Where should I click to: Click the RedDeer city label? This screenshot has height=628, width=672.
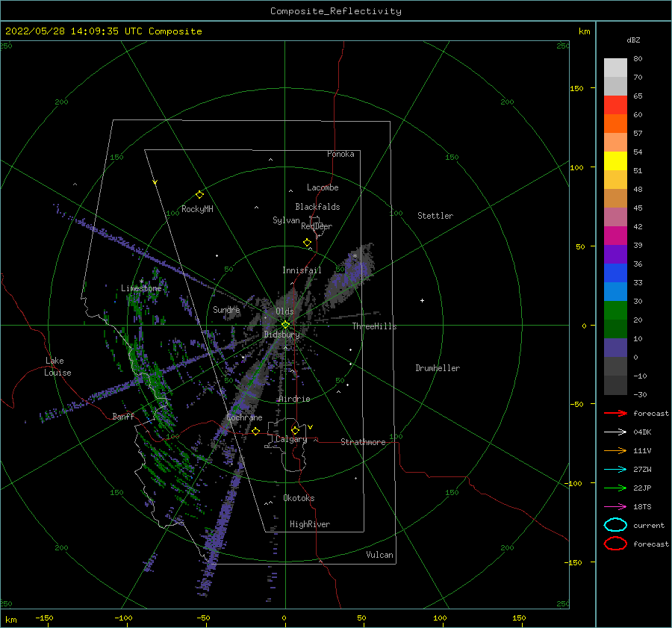[x=317, y=226]
